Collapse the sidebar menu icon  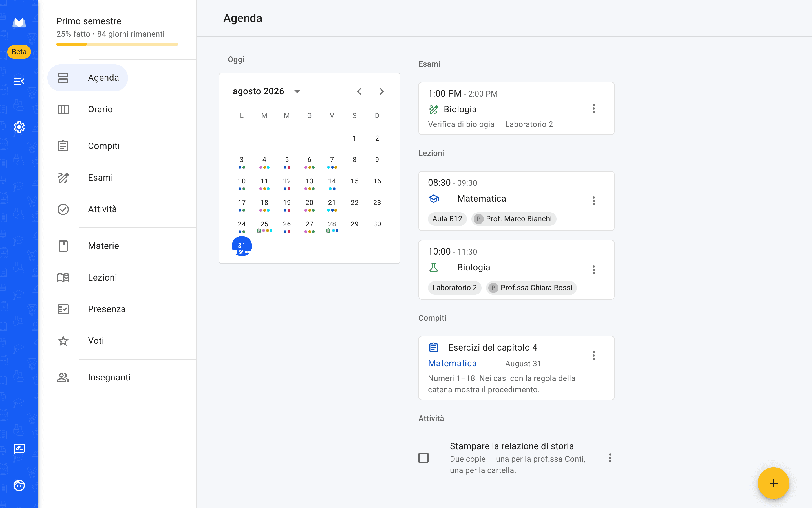coord(19,81)
